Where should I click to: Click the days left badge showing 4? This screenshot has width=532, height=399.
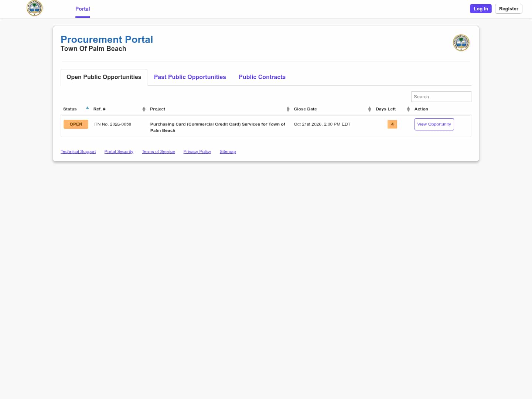pos(392,124)
